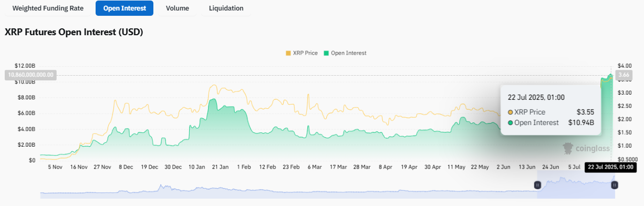Click the mini chart area left of the selection

(289, 192)
